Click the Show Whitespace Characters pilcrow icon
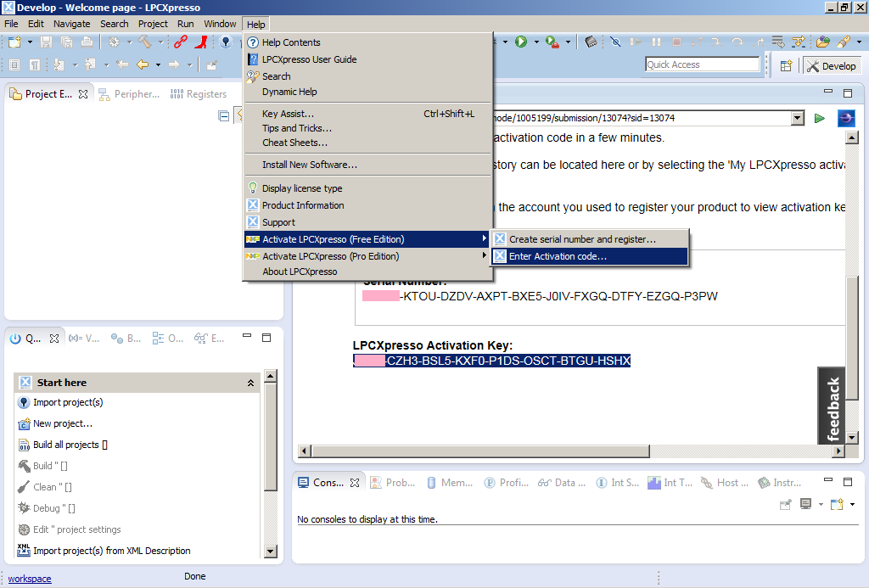This screenshot has height=588, width=869. coord(35,64)
